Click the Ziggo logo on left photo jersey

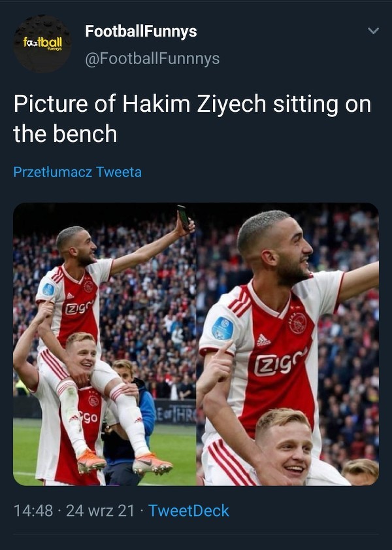[x=80, y=307]
